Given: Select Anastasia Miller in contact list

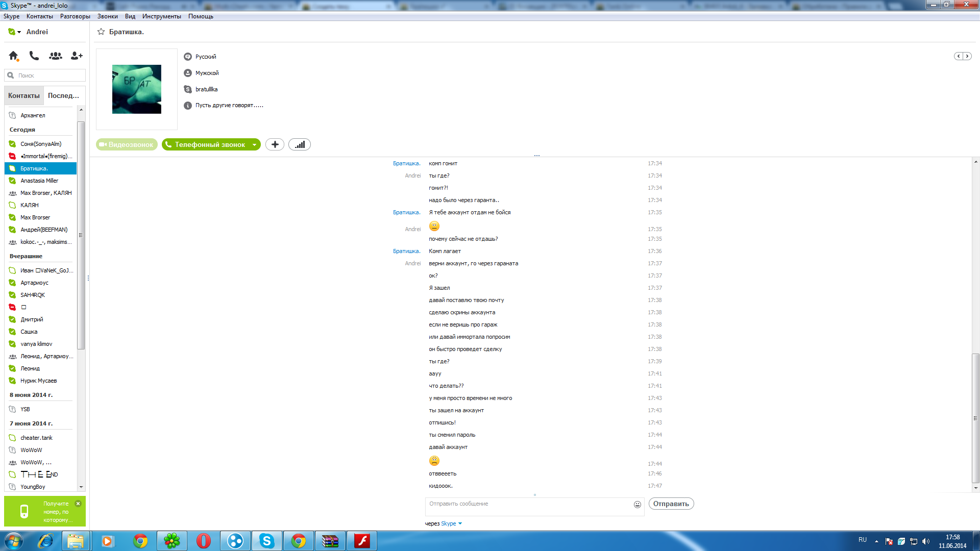Looking at the screenshot, I should coord(39,181).
